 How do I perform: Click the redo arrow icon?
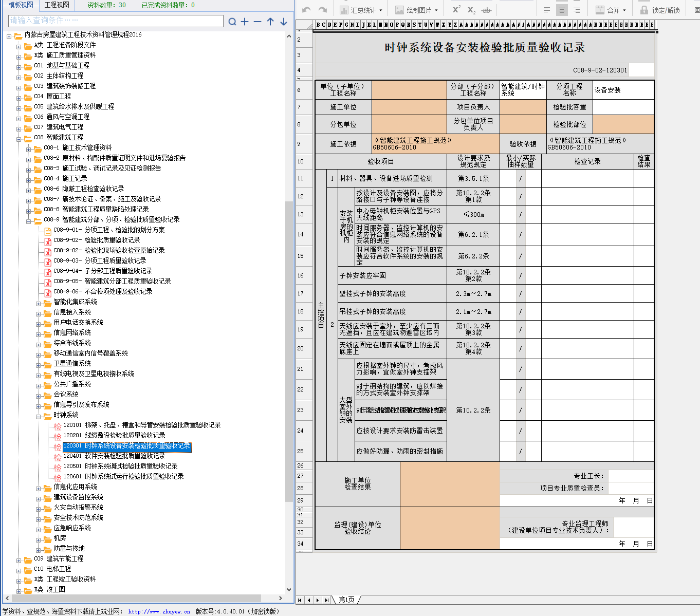[323, 10]
